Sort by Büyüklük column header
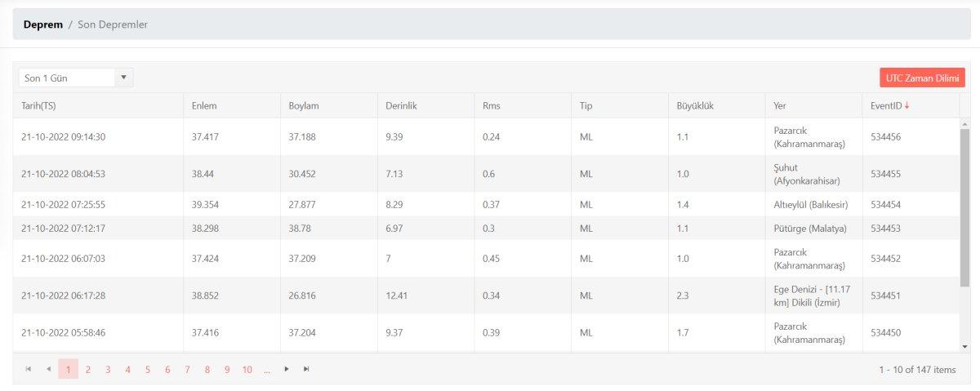980x391 pixels. [695, 105]
